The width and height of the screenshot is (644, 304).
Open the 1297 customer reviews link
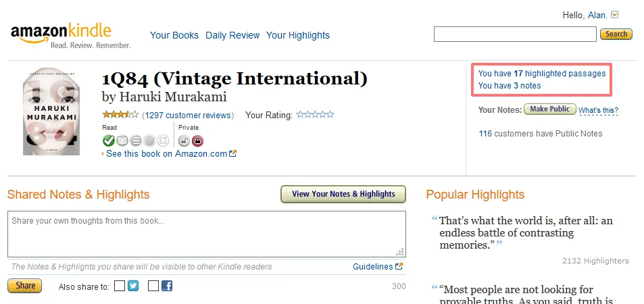click(187, 116)
